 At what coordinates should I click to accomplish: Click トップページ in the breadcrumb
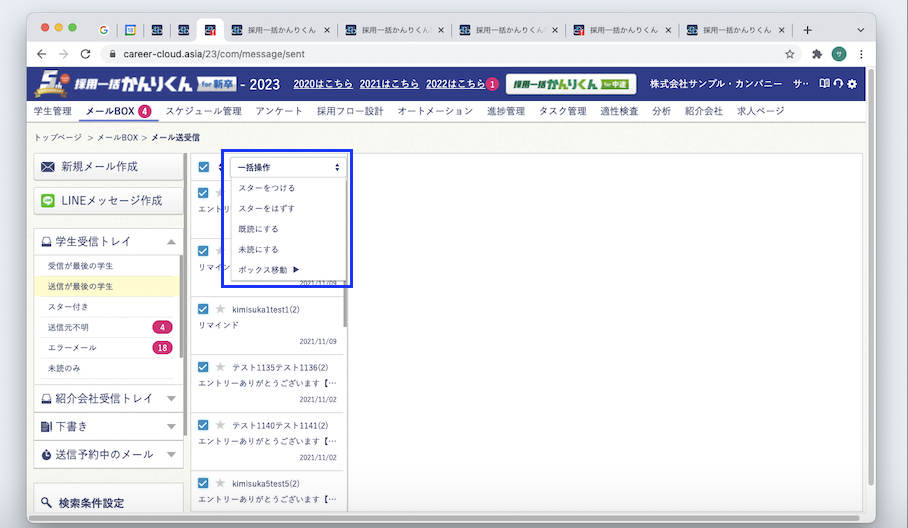point(58,138)
